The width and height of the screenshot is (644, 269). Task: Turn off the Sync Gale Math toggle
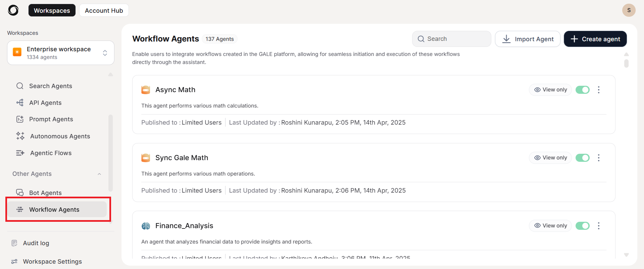click(582, 158)
